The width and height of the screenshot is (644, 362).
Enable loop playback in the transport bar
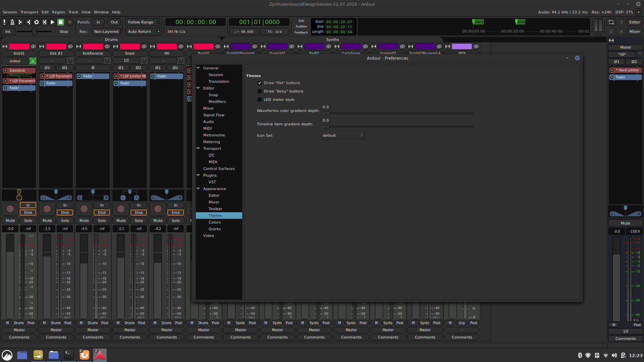(36, 22)
